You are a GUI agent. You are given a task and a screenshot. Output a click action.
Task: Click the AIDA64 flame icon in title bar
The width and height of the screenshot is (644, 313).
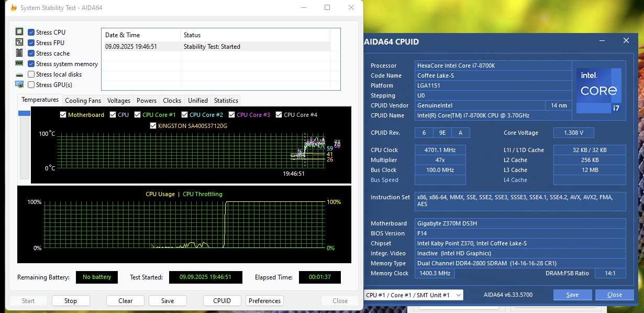click(x=13, y=7)
